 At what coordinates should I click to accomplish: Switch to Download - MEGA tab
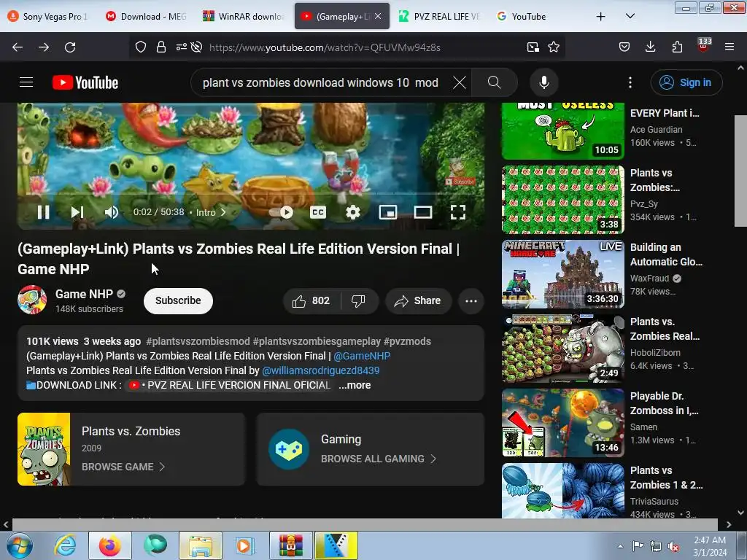(146, 16)
